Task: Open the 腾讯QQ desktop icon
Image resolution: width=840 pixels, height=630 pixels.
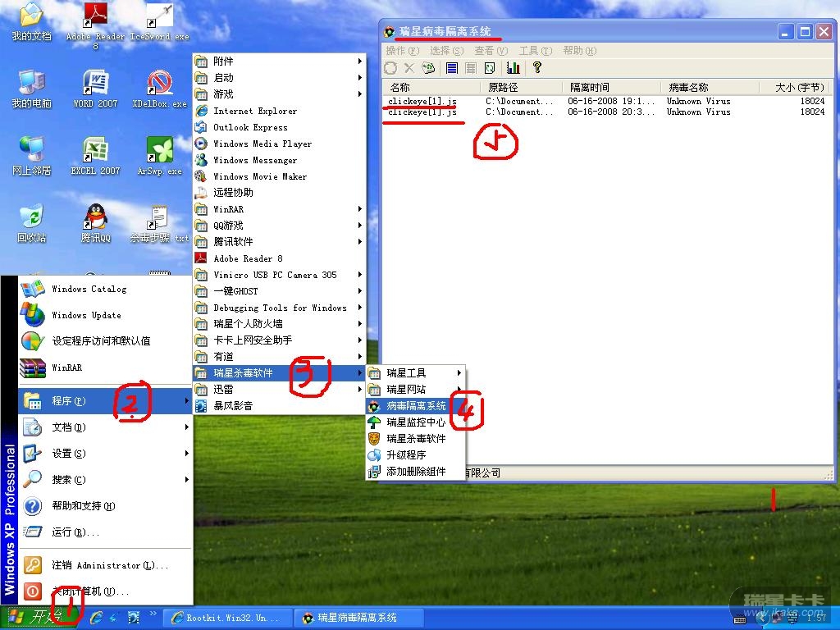Action: pos(95,223)
